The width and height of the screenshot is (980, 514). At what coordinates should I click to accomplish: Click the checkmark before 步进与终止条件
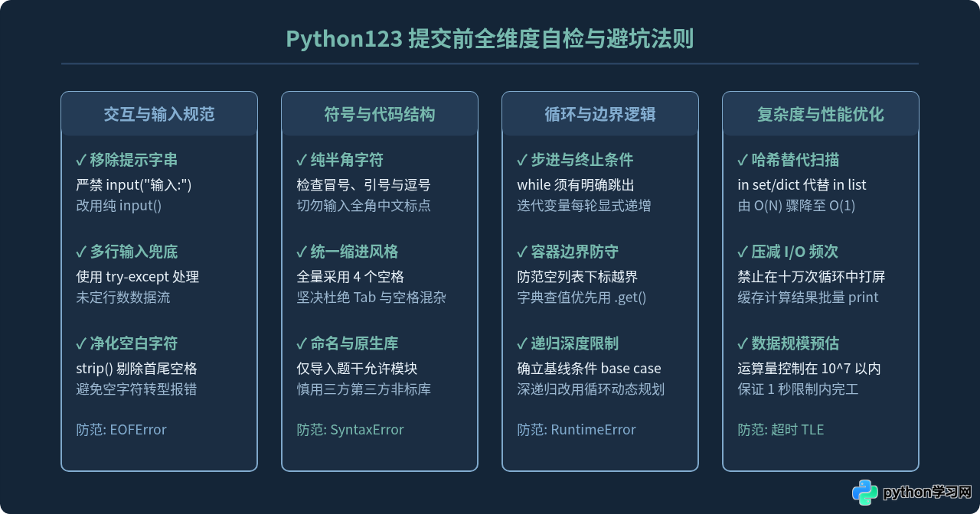pos(522,160)
